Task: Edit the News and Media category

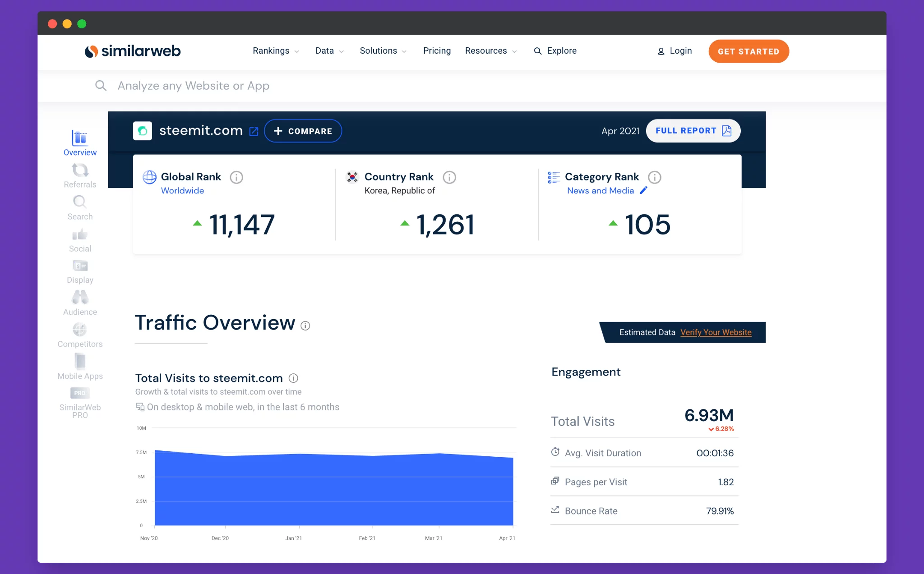Action: 643,191
